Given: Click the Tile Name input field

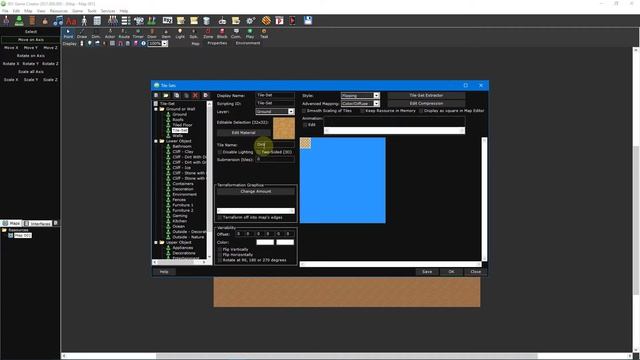Looking at the screenshot, I should point(275,144).
